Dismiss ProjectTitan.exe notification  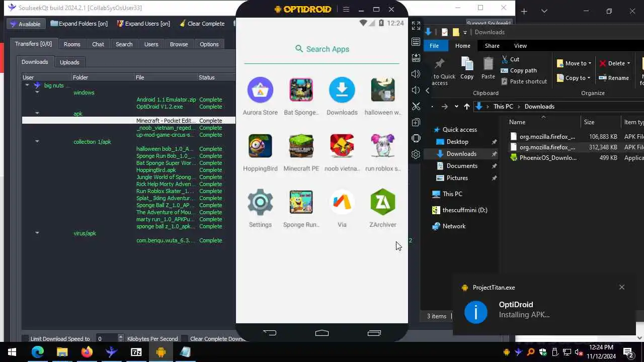pos(622,287)
